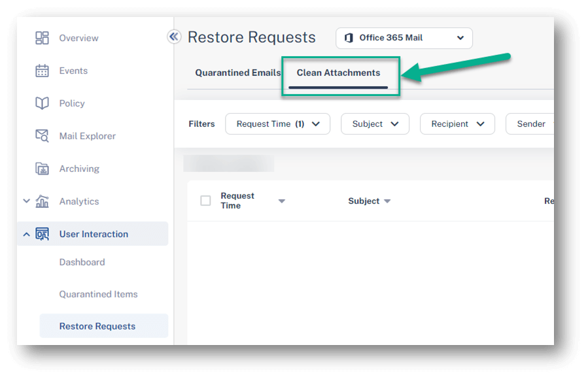Open the Policy book icon
The image size is (588, 379).
42,103
